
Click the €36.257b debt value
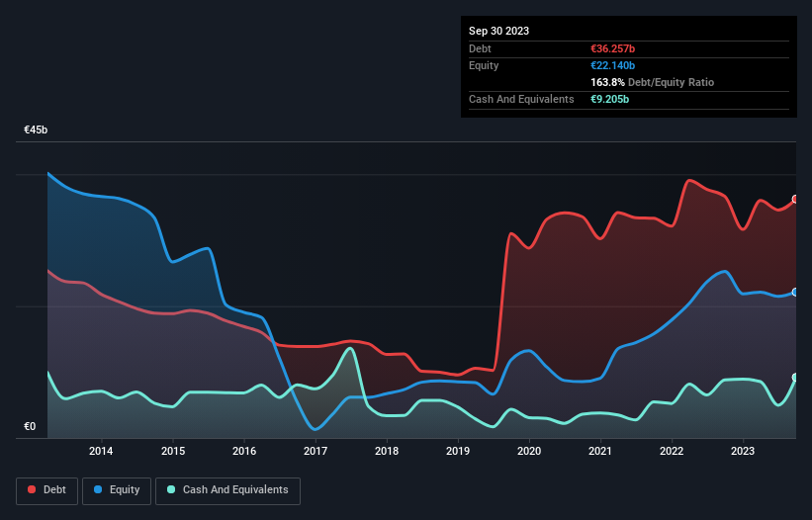[612, 48]
